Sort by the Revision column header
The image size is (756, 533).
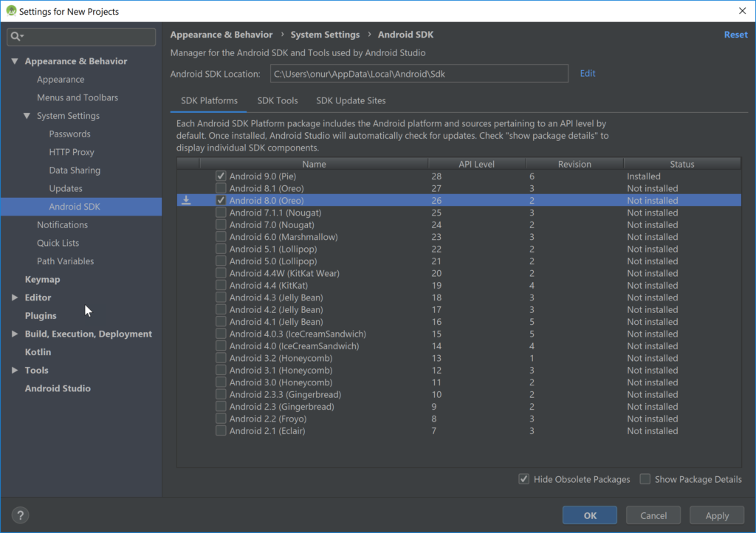point(574,164)
